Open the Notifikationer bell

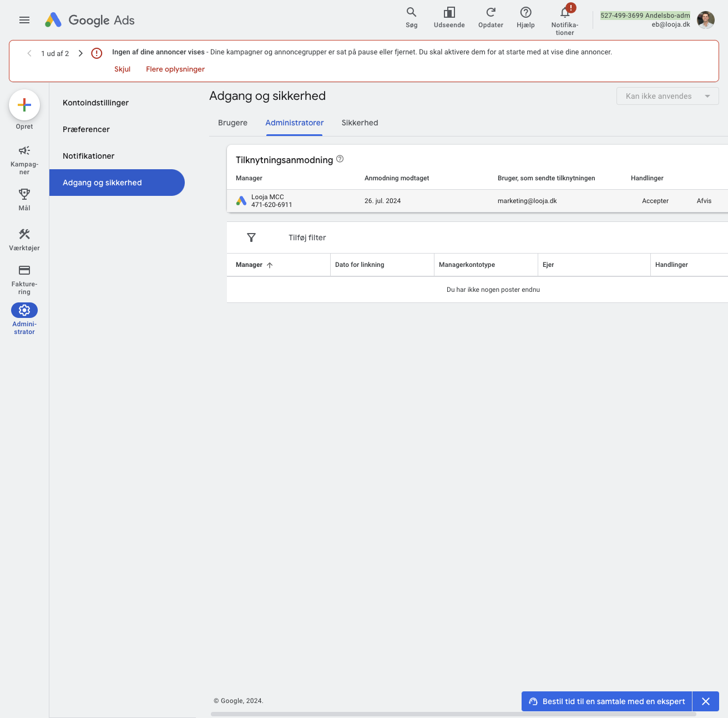tap(565, 20)
